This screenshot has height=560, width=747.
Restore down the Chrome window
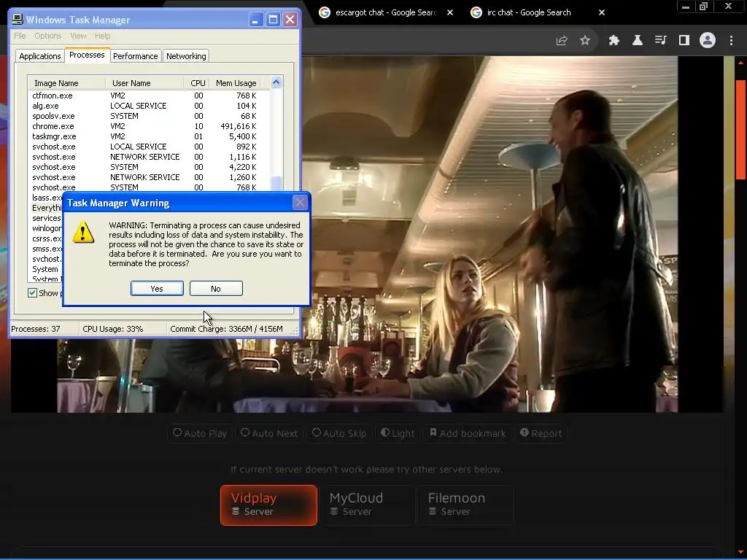704,7
